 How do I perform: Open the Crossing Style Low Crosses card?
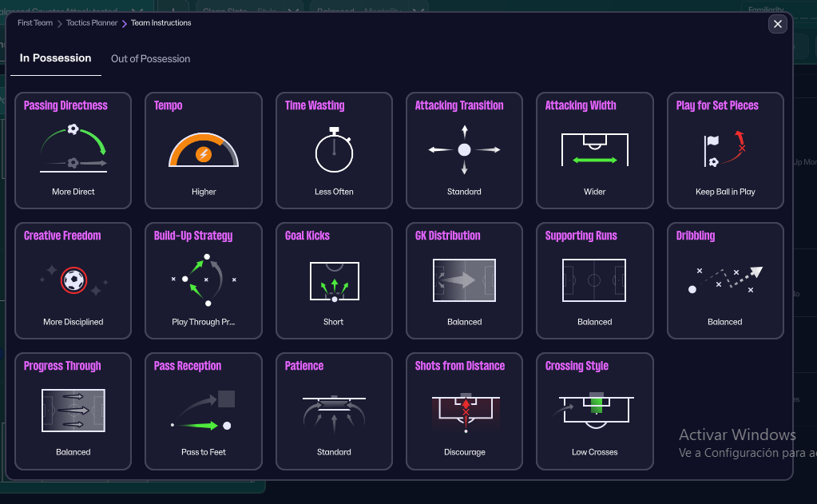595,411
